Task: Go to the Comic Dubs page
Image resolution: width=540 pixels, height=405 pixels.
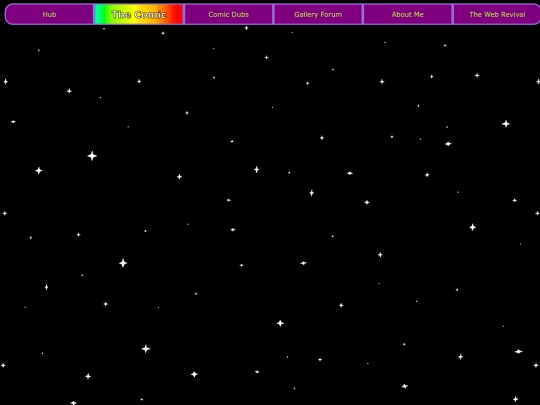Action: (228, 14)
